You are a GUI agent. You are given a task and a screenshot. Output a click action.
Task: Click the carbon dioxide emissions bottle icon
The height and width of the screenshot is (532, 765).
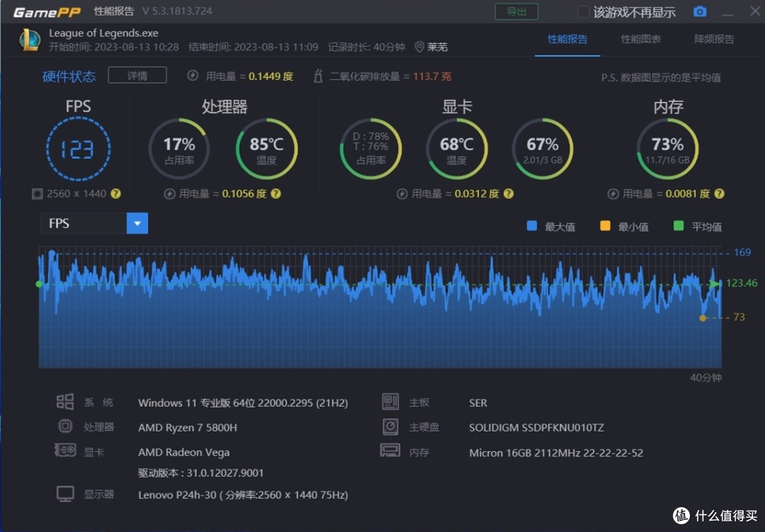pyautogui.click(x=318, y=76)
